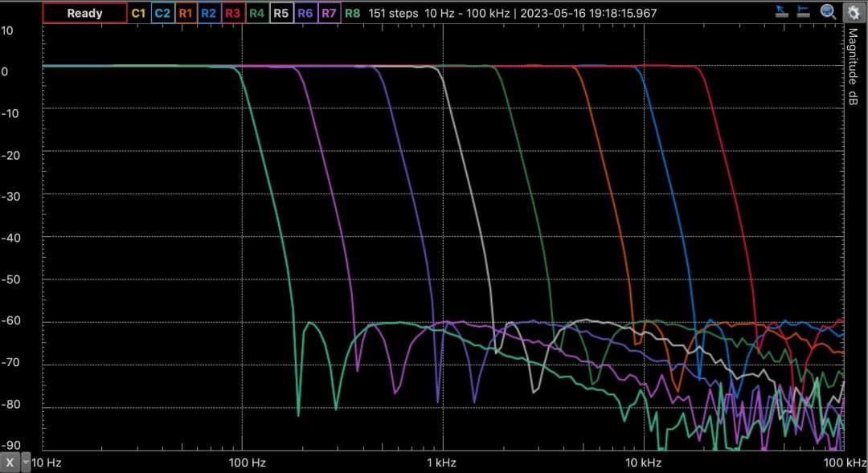868x473 pixels.
Task: Toggle reference trace R1
Action: click(x=186, y=13)
